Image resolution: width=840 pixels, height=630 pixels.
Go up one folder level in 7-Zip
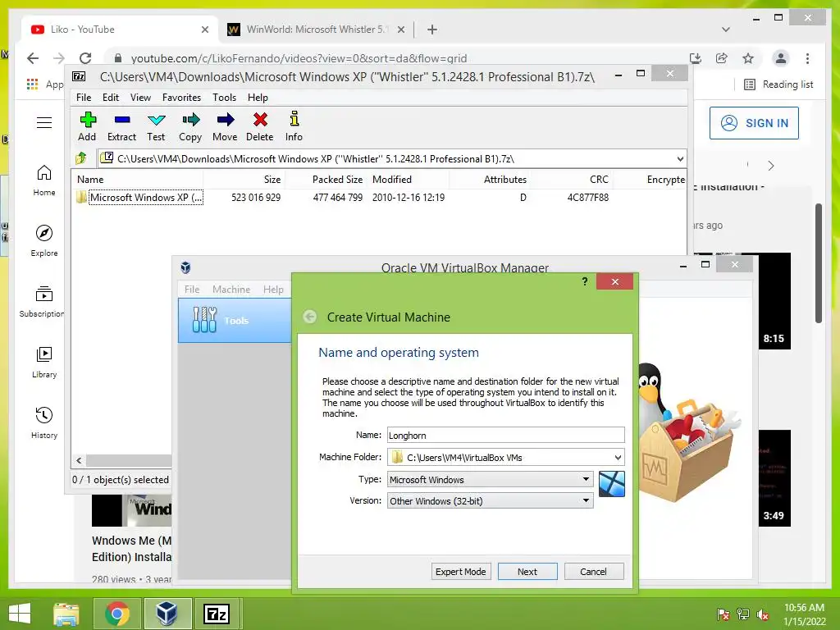coord(81,158)
